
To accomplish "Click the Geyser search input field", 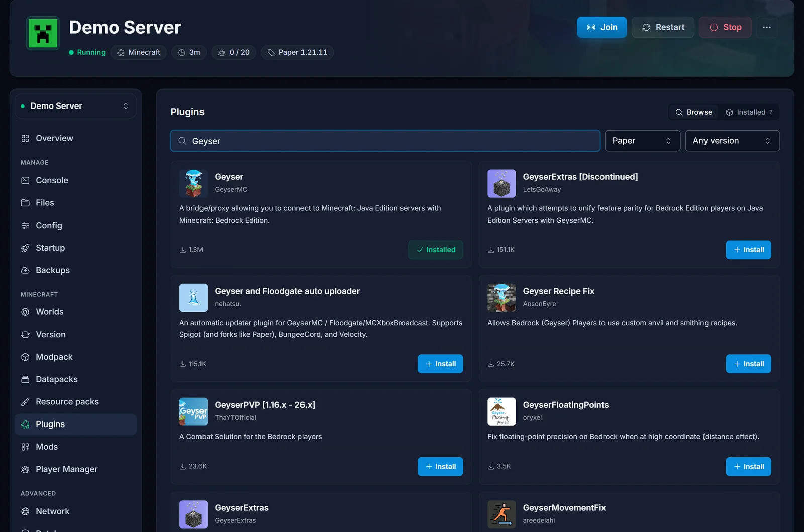I will coord(385,141).
